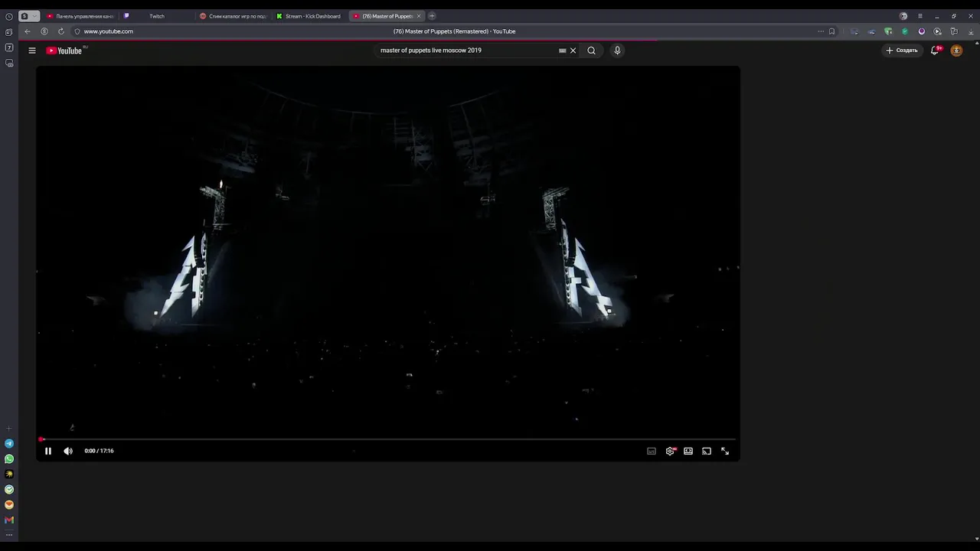Open the YouTube account avatar menu
The width and height of the screenshot is (980, 551).
[956, 51]
